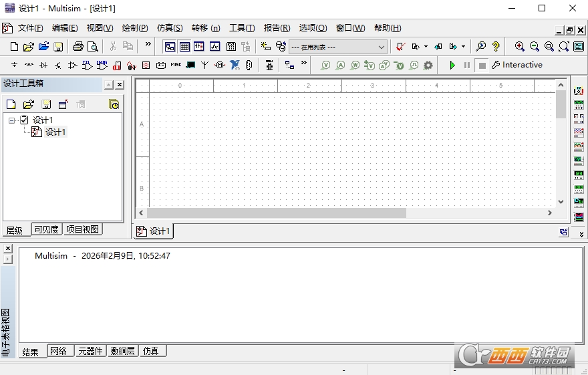
Task: Switch to the 层级 tab
Action: point(15,230)
